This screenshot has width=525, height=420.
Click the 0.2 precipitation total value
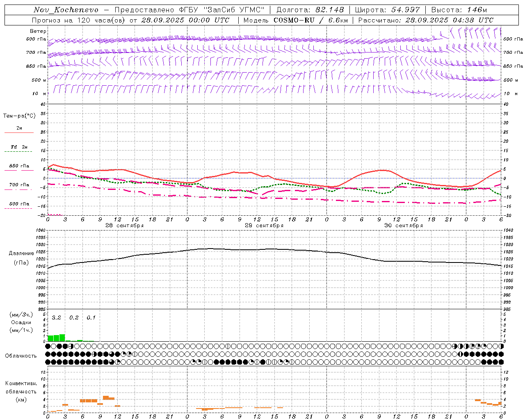pos(74,318)
